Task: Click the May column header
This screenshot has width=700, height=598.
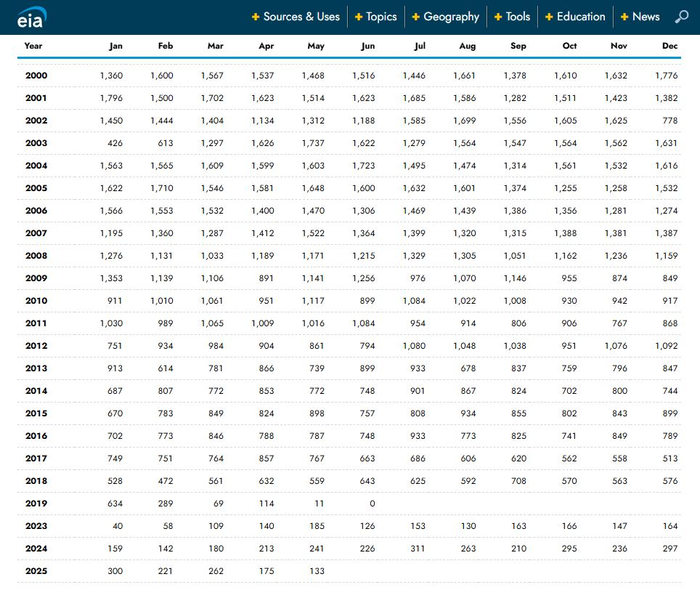Action: click(316, 46)
